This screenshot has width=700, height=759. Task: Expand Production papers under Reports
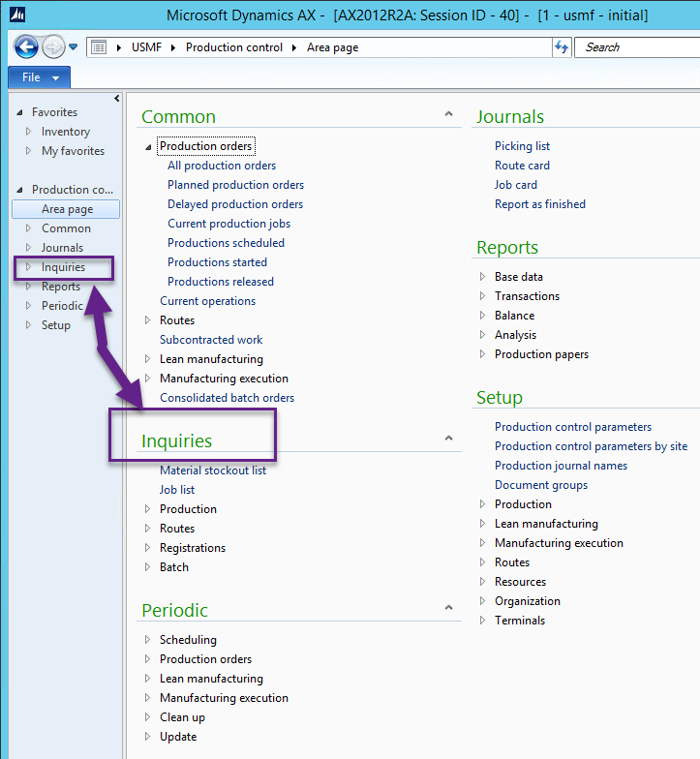[482, 354]
